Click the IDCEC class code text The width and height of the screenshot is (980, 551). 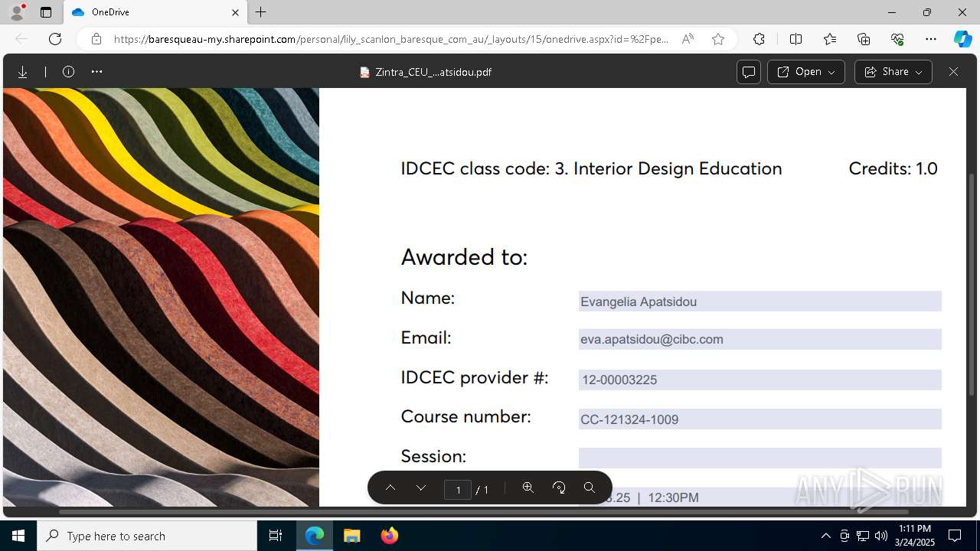591,168
